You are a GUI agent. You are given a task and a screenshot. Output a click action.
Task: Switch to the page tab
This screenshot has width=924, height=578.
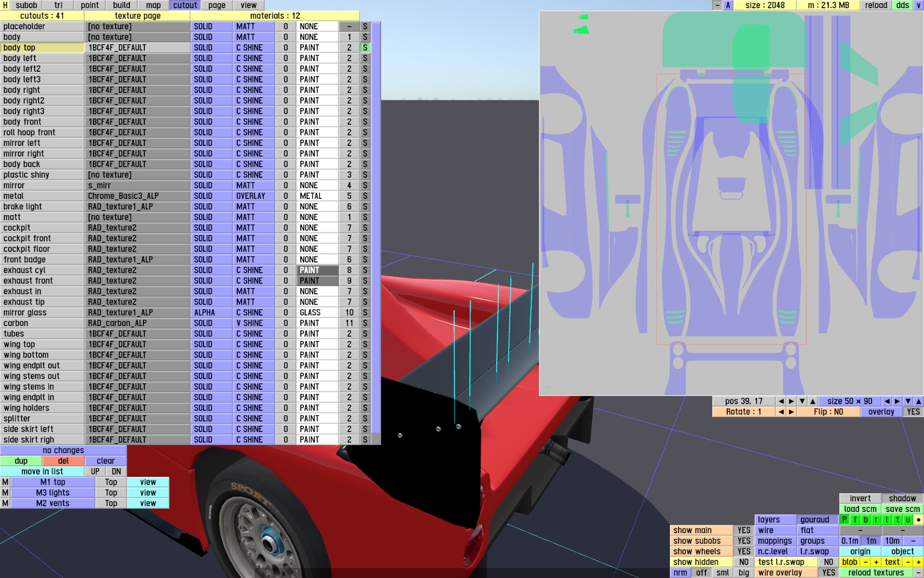pyautogui.click(x=217, y=5)
